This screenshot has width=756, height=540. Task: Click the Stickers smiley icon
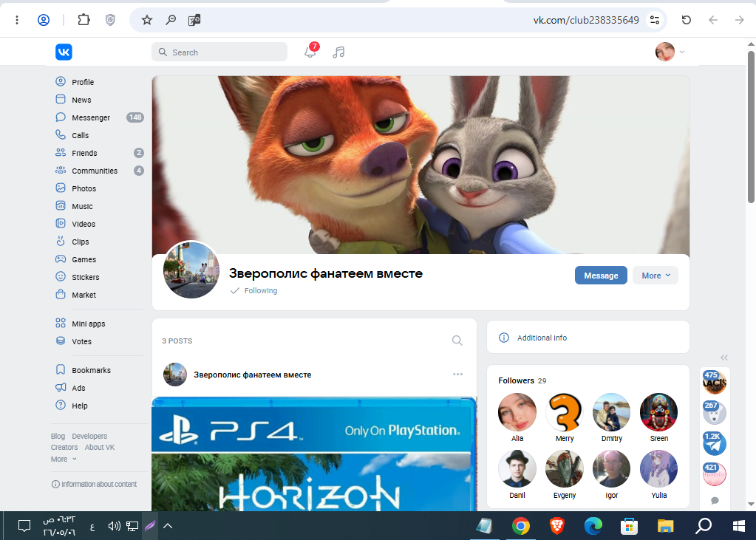click(61, 277)
